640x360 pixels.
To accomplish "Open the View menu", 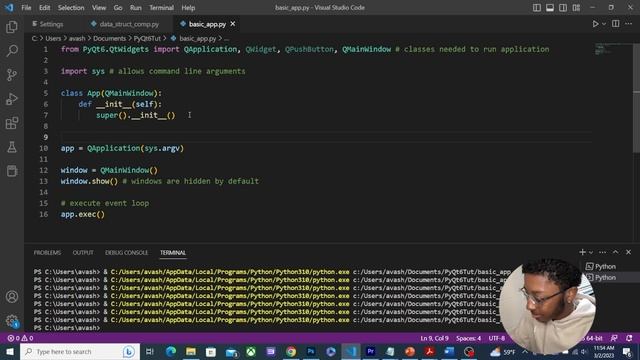I will [99, 8].
